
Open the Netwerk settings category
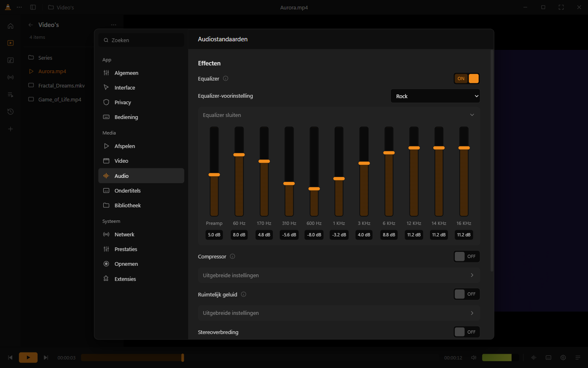tap(141, 234)
